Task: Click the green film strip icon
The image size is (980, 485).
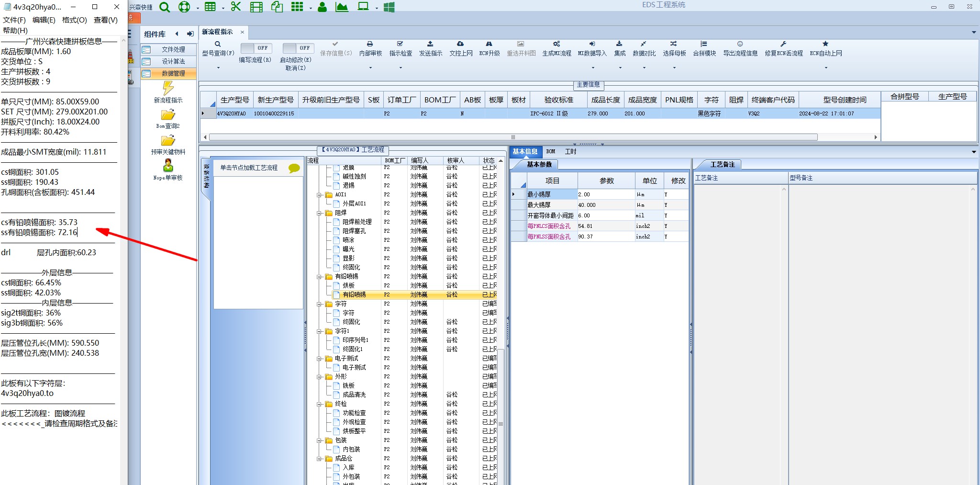Action: [256, 7]
